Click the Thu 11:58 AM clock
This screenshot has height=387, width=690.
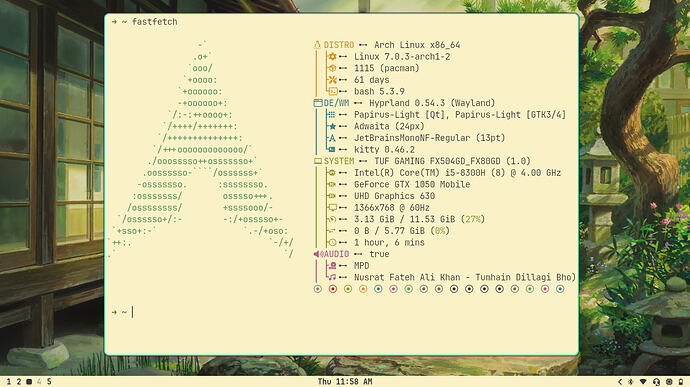(345, 382)
